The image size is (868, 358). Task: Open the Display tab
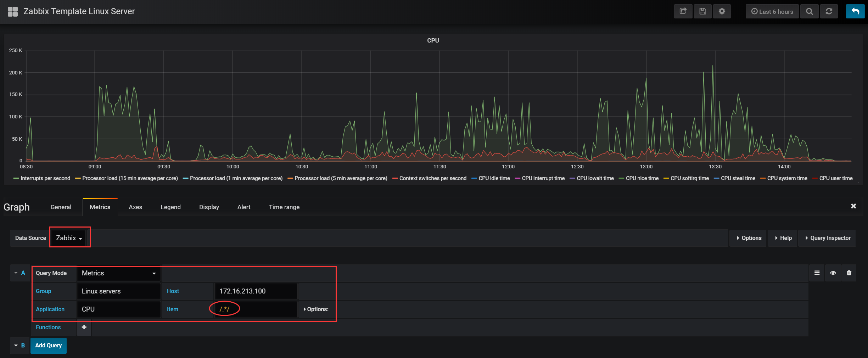click(209, 207)
